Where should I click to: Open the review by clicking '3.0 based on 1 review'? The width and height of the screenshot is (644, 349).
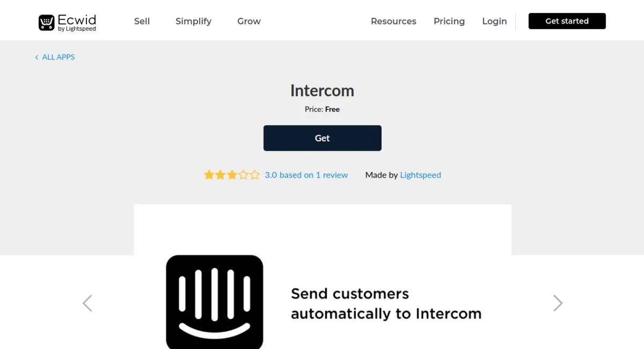tap(306, 174)
